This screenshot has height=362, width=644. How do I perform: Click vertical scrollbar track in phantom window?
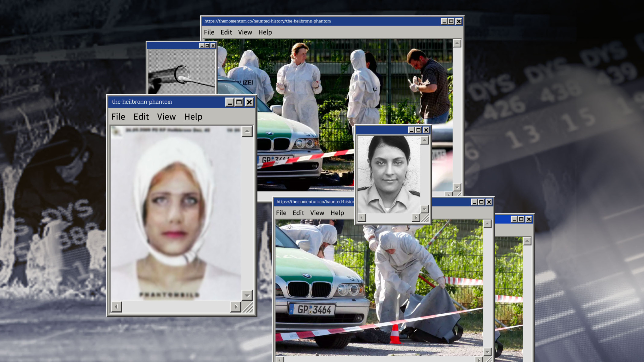point(247,214)
